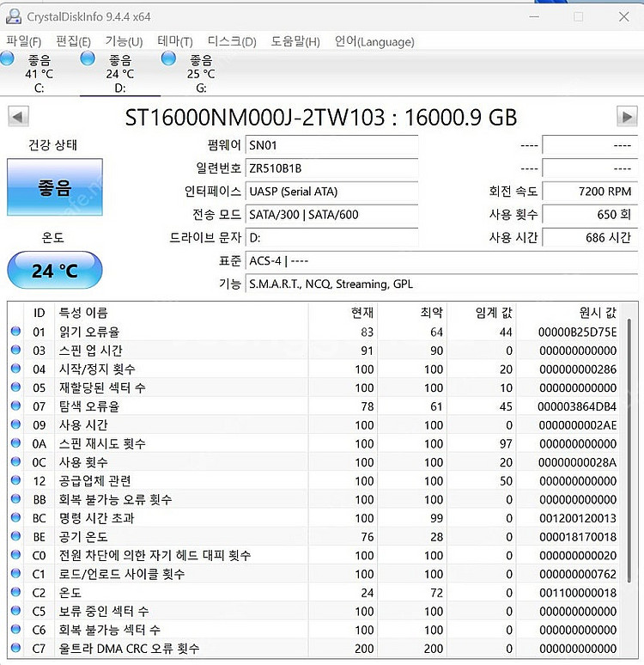Select the D: drive 24 °C tab
The width and height of the screenshot is (644, 665).
tap(120, 73)
